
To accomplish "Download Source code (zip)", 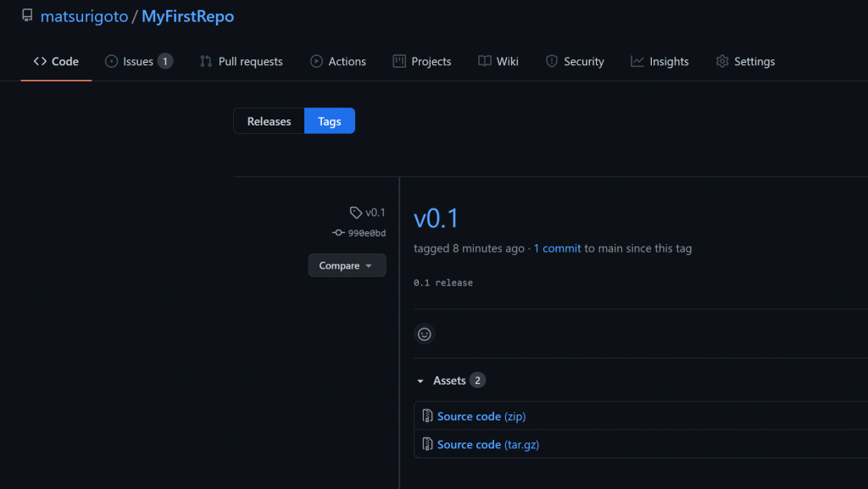I will tap(481, 416).
